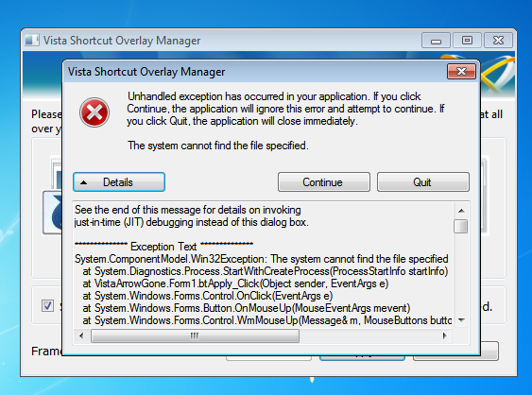Minimize the main Vista Shortcut Overlay Manager window
The image size is (532, 395).
pyautogui.click(x=436, y=41)
